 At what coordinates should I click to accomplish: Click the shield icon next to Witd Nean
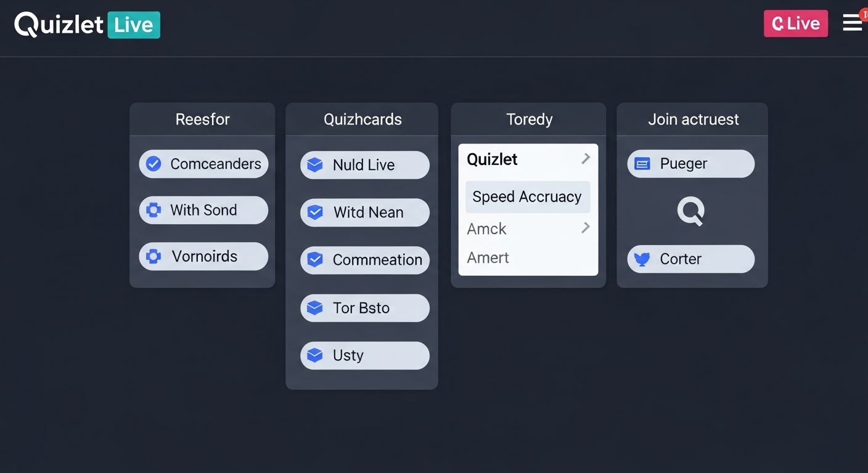click(314, 212)
